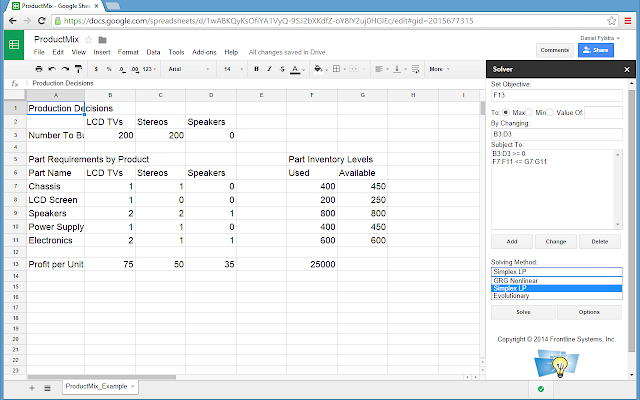Toggle bold formatting
This screenshot has height=400, width=640.
(256, 69)
